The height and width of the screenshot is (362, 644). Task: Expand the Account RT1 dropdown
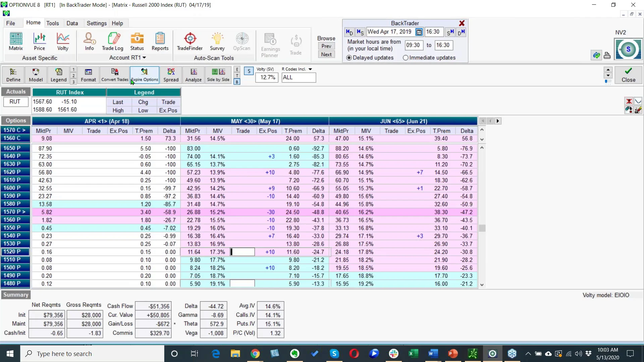(145, 58)
